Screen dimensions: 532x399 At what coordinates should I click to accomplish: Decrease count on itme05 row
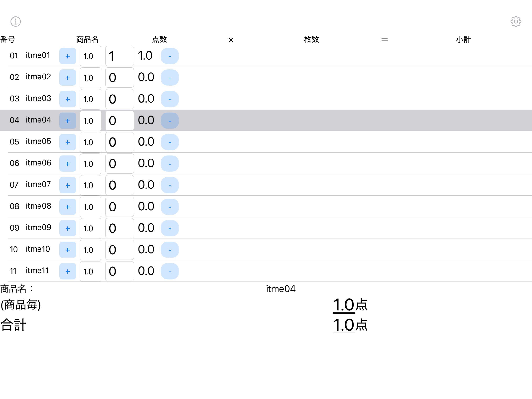[170, 142]
